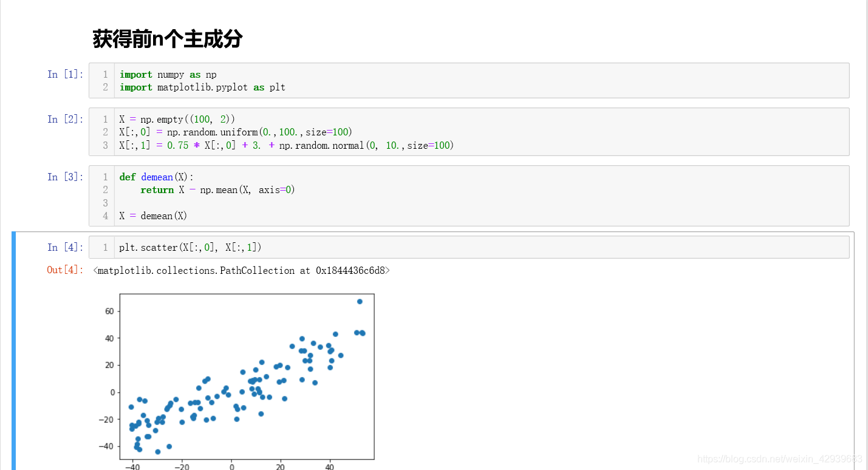Click the np.random.uniform line in cell 2

pyautogui.click(x=236, y=132)
